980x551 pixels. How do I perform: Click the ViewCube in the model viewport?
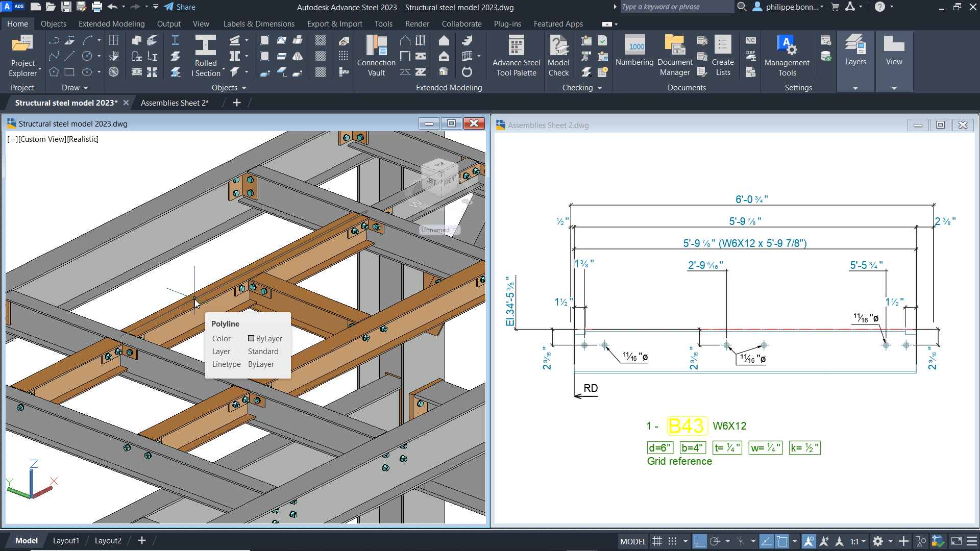[439, 178]
